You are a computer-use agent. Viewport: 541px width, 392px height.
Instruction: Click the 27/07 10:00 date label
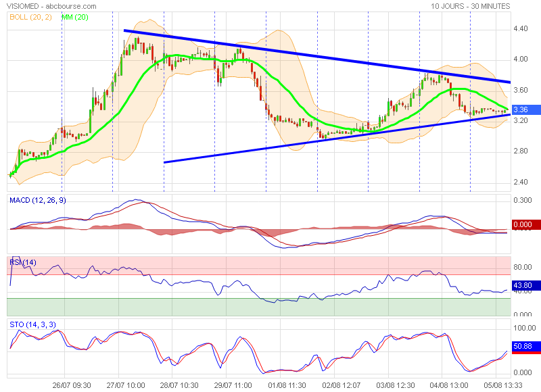pos(126,385)
